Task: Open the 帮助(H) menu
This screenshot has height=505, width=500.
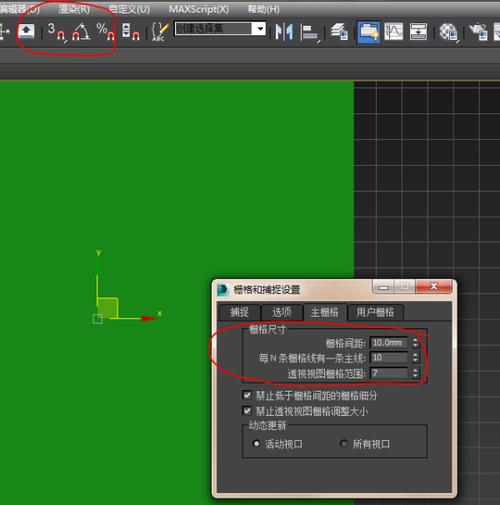Action: [263, 9]
